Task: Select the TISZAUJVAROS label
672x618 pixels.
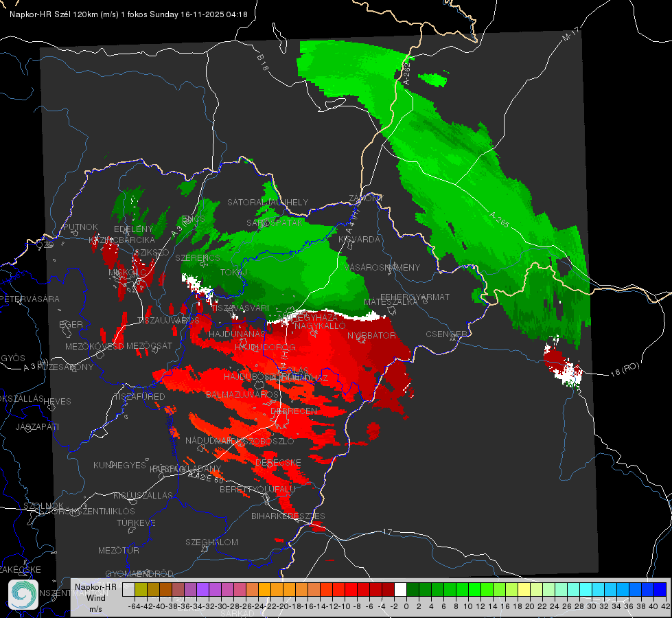Action: point(168,321)
